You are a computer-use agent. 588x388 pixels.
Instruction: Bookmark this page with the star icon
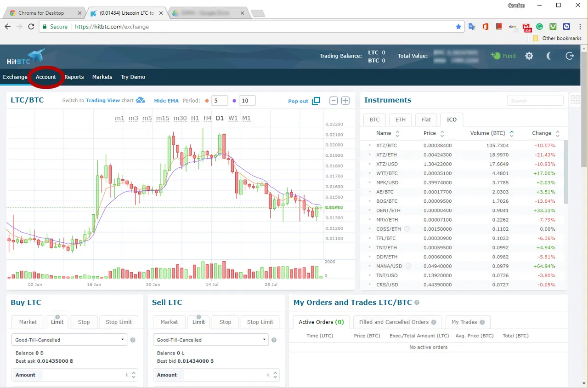(x=458, y=27)
